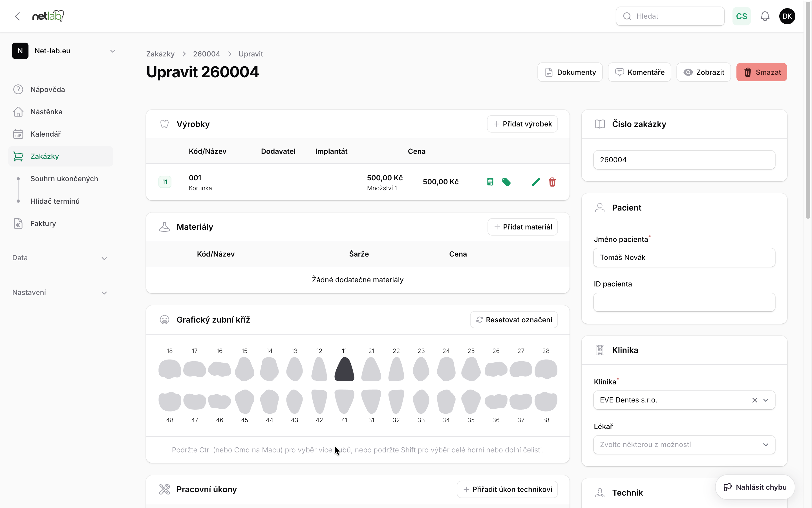Viewport: 812px width, 508px height.
Task: Select lower tooth 38
Action: pos(546,401)
